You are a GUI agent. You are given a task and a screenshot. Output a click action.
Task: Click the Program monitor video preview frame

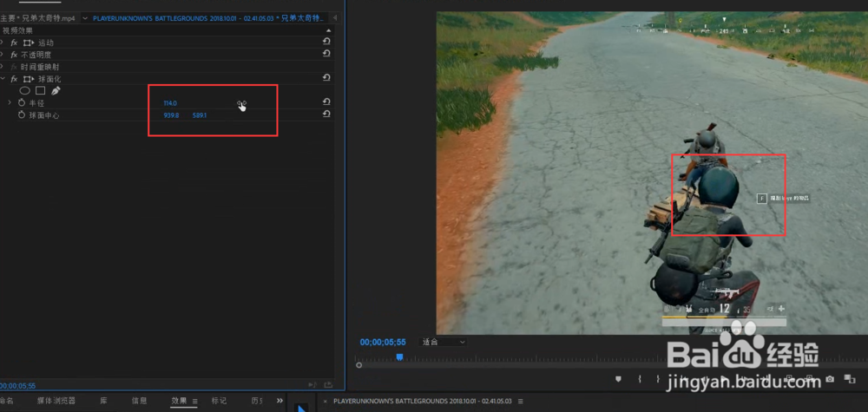click(x=652, y=173)
